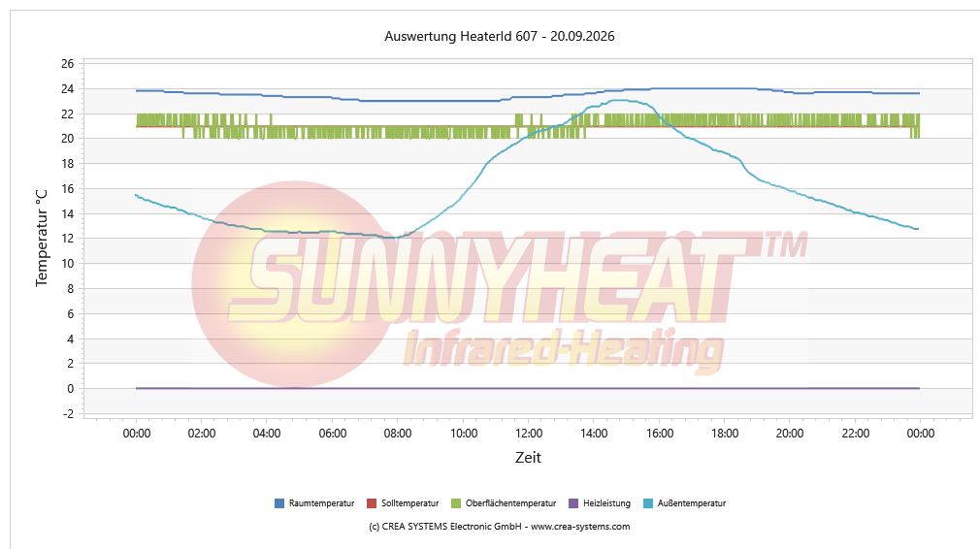Select the Solltemperatur legend label
This screenshot has height=549, width=980.
click(410, 503)
